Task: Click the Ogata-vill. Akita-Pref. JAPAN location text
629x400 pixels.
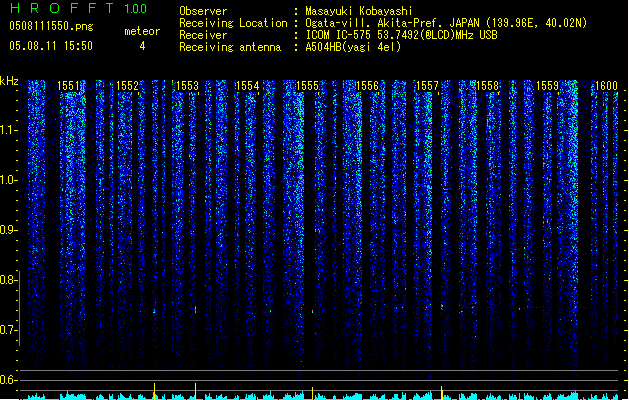Action: (x=446, y=23)
